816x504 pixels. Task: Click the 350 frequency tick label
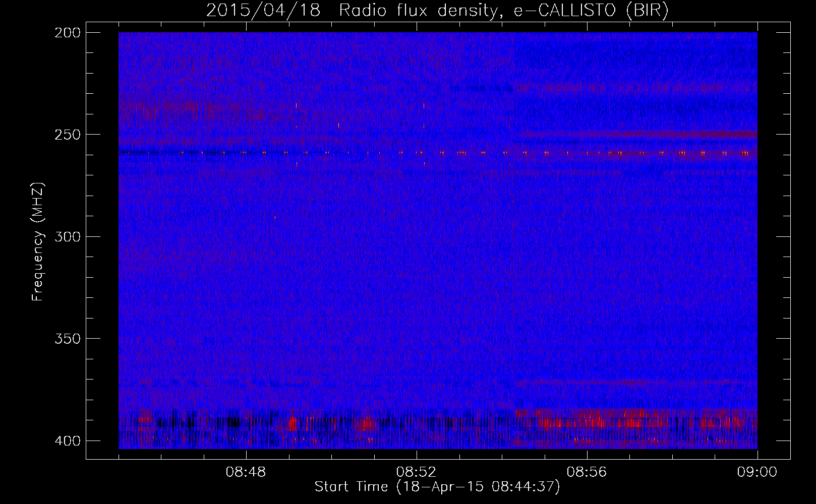[x=67, y=339]
